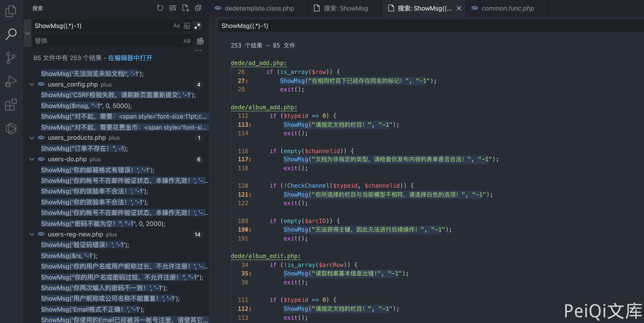Click the Replace All icon
The height and width of the screenshot is (323, 644).
200,41
